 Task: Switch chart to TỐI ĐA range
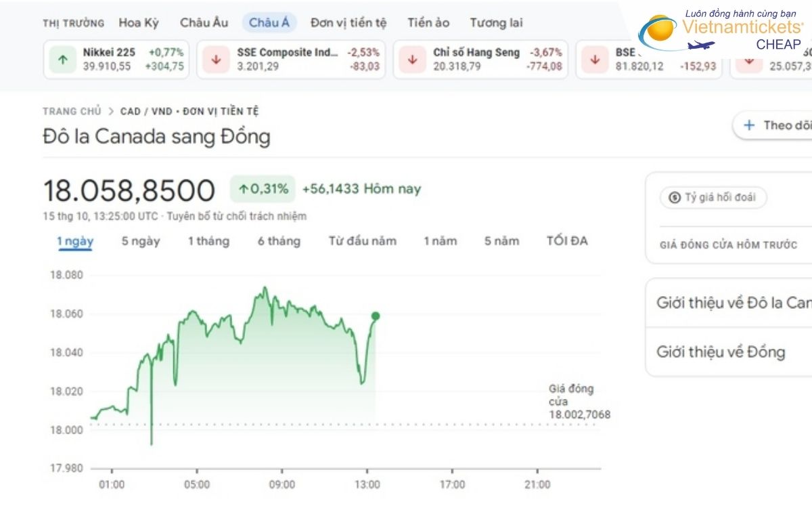(x=567, y=241)
